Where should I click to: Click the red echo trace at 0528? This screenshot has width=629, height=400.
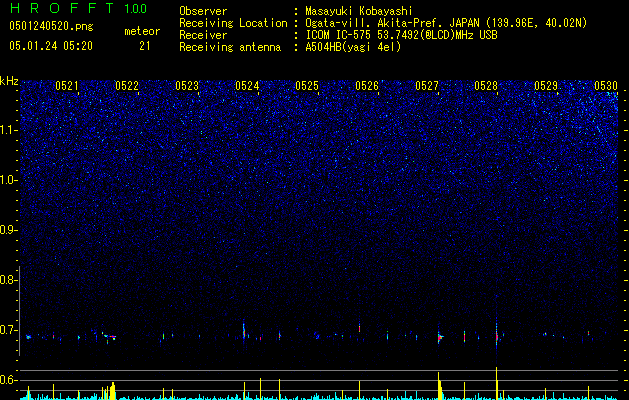tap(497, 336)
